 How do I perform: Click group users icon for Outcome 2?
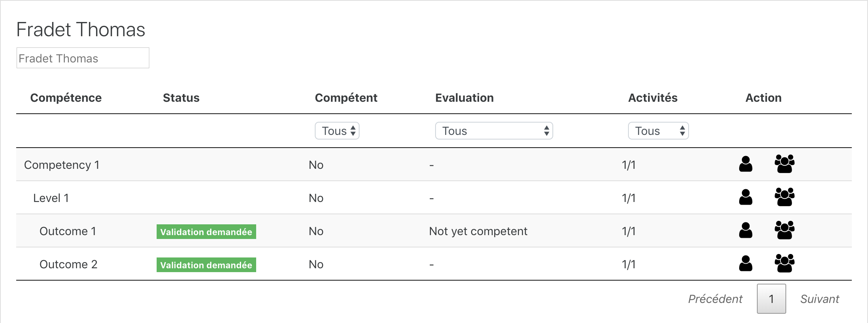pyautogui.click(x=784, y=263)
